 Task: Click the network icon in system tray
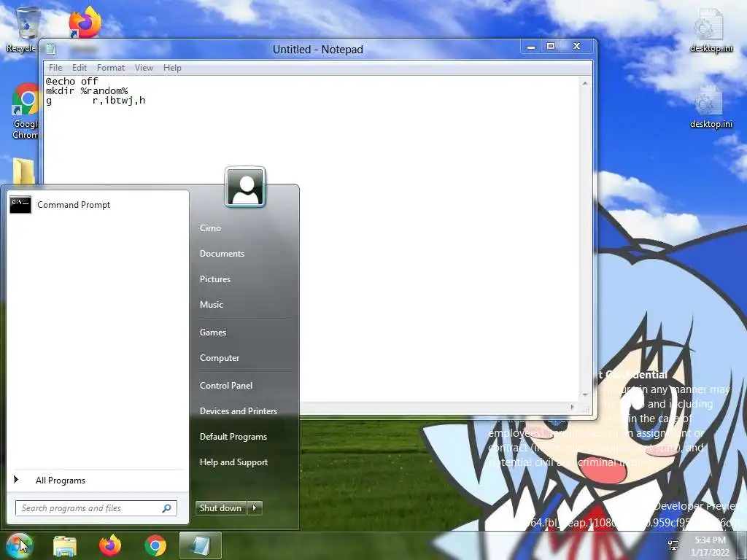[673, 545]
